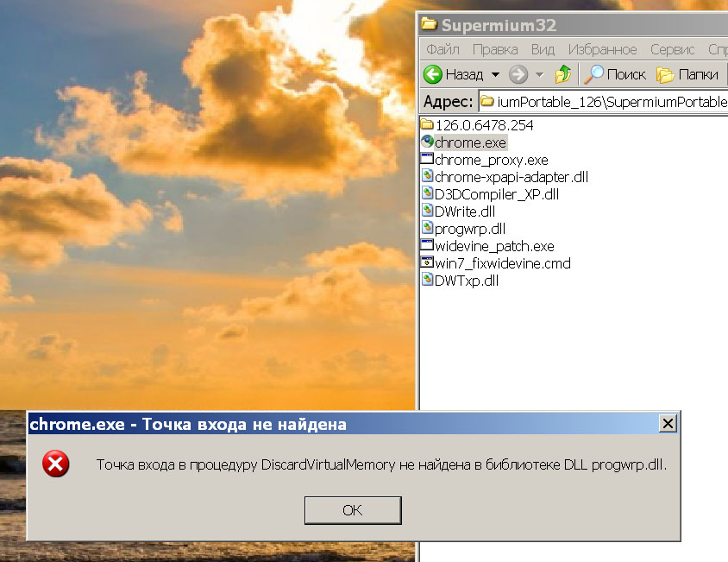Screen dimensions: 728x562
Task: Click the file name win7_fixwidevine.cmd
Action: tap(503, 263)
